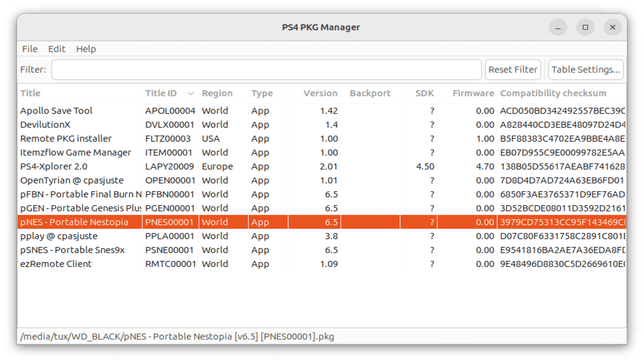
Task: Click the Reset Filter button
Action: pyautogui.click(x=513, y=69)
